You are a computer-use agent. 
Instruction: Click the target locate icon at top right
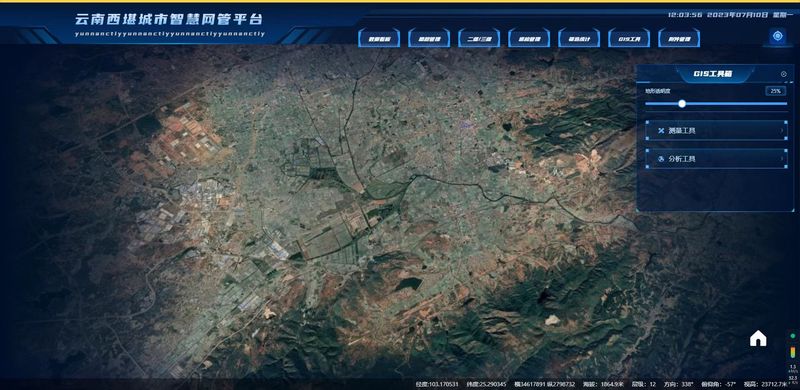point(778,36)
